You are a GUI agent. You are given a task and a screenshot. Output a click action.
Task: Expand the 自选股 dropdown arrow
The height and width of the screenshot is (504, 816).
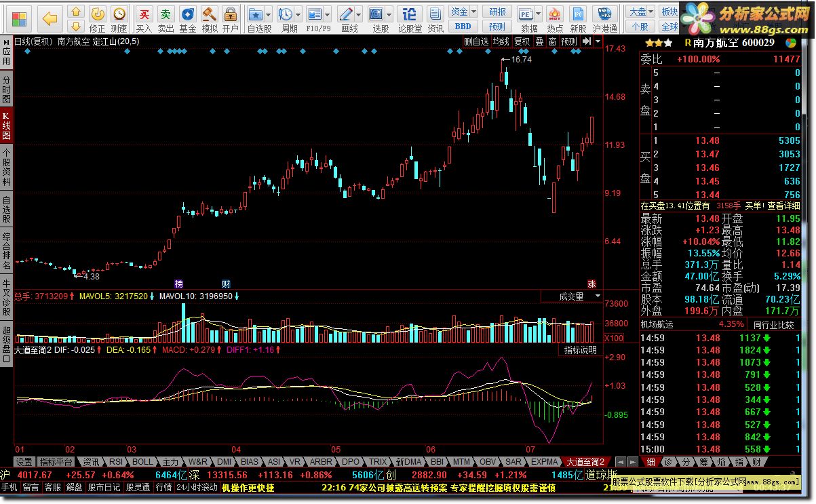tap(269, 14)
